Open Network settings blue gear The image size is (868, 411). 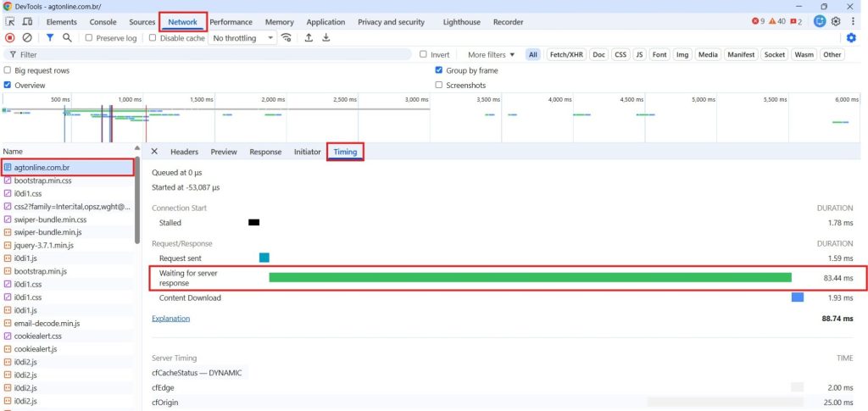[851, 37]
